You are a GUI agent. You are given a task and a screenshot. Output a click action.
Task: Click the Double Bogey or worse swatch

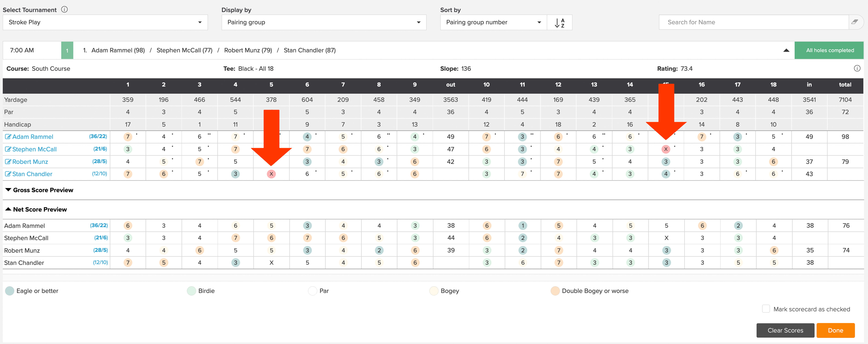tap(555, 291)
